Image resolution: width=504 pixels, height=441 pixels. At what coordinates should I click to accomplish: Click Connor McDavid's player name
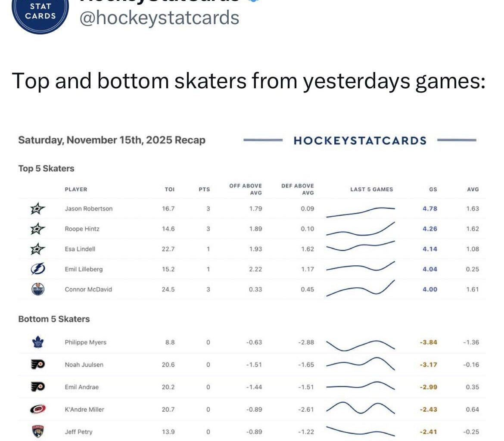pos(88,289)
